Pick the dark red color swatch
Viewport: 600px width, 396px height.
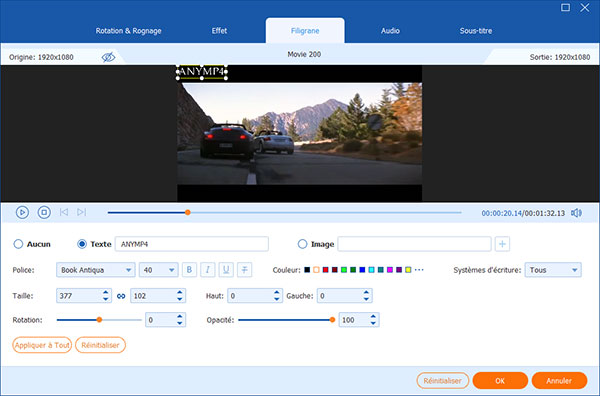coord(334,270)
